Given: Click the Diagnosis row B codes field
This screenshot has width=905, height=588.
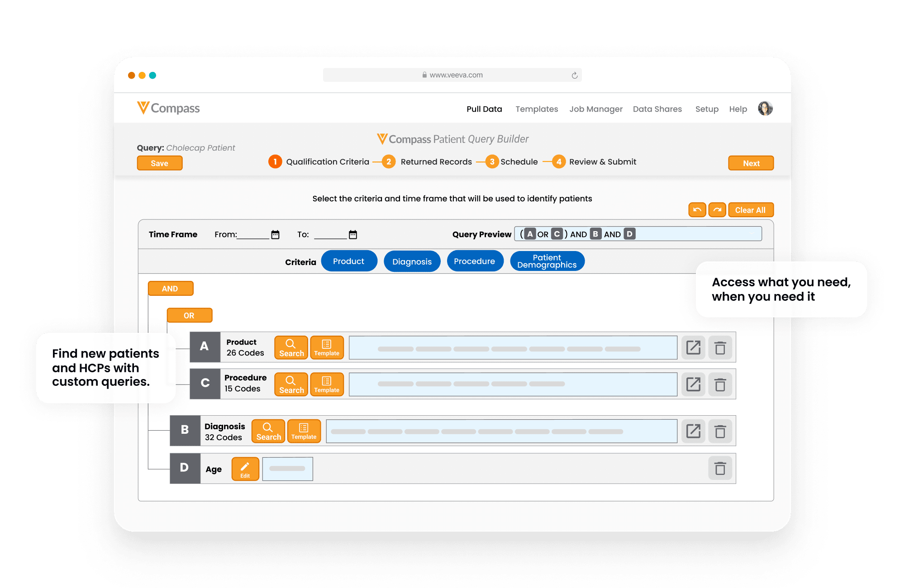Looking at the screenshot, I should point(501,431).
